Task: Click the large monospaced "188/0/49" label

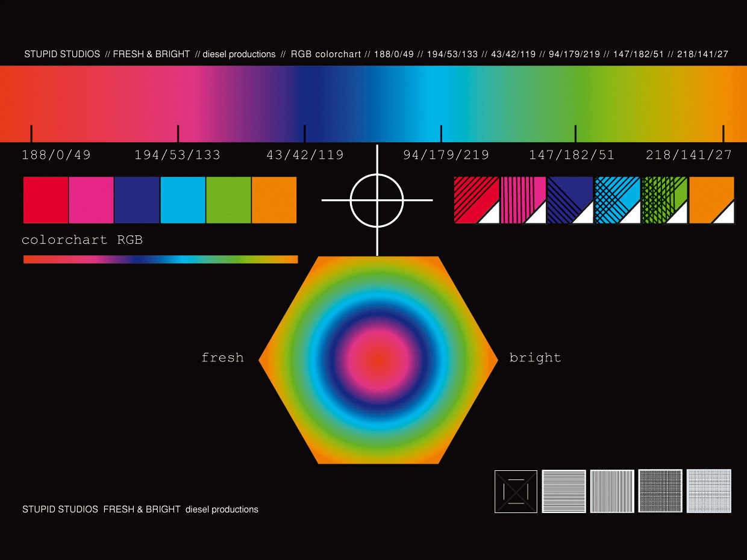Action: click(x=56, y=155)
